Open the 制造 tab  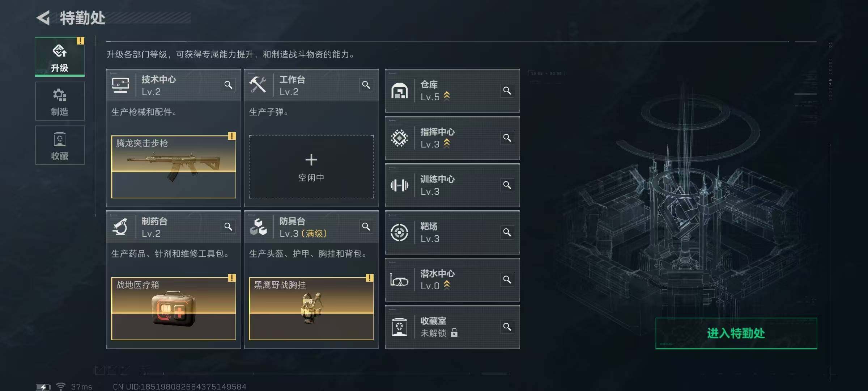pyautogui.click(x=60, y=101)
